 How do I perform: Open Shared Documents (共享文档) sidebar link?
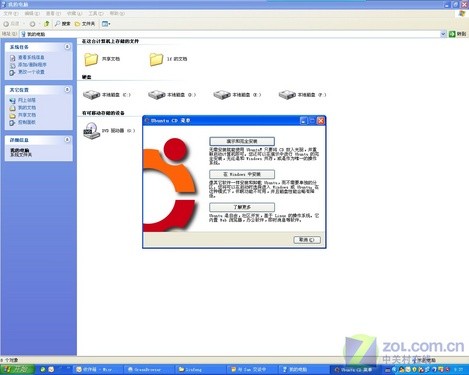[27, 115]
